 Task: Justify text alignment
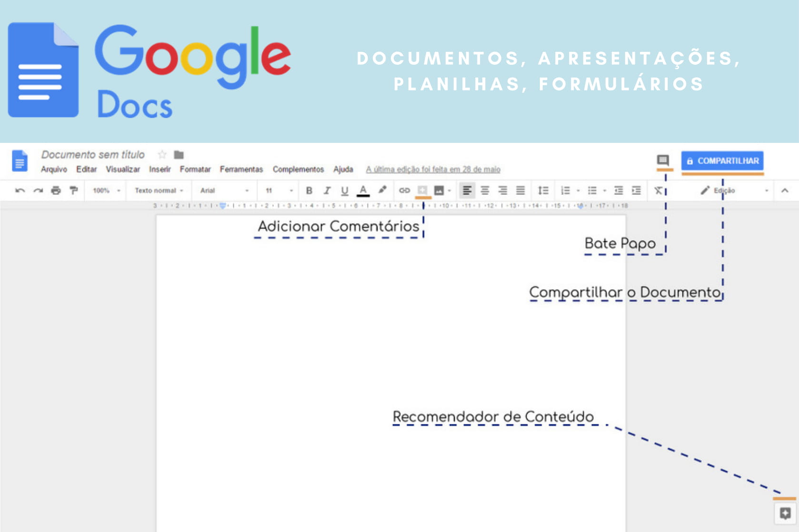(520, 191)
